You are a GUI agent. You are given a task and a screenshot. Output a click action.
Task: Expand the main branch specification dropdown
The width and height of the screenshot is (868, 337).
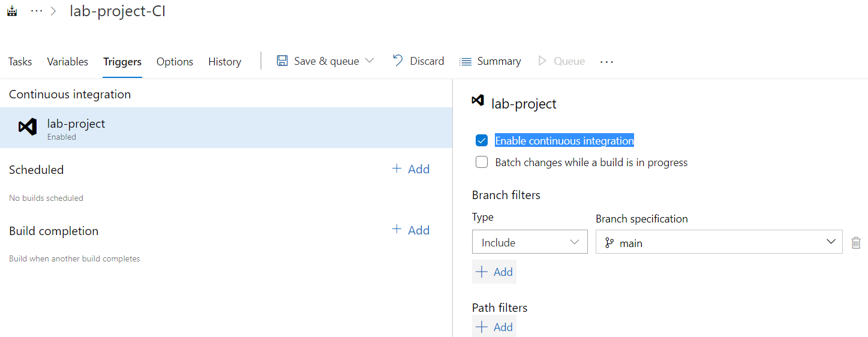[831, 242]
